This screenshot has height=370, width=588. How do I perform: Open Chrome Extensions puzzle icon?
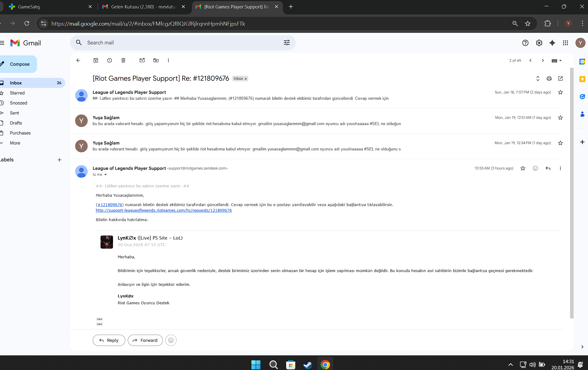pos(548,23)
